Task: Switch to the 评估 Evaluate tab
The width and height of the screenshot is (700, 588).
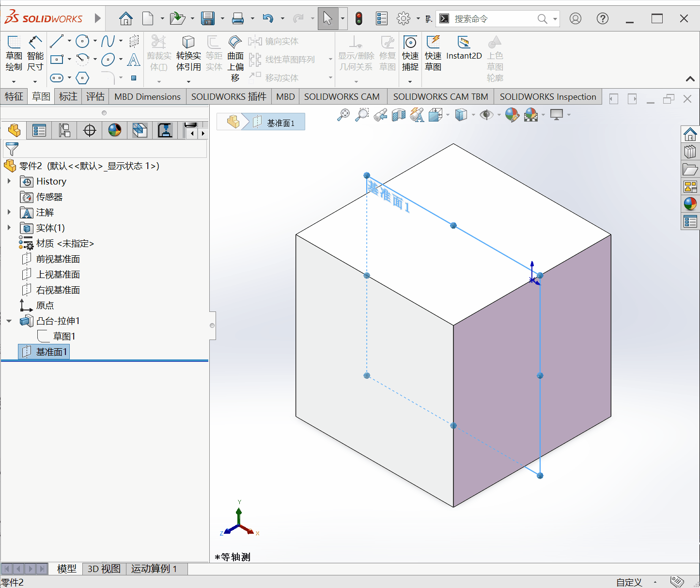Action: coord(95,96)
